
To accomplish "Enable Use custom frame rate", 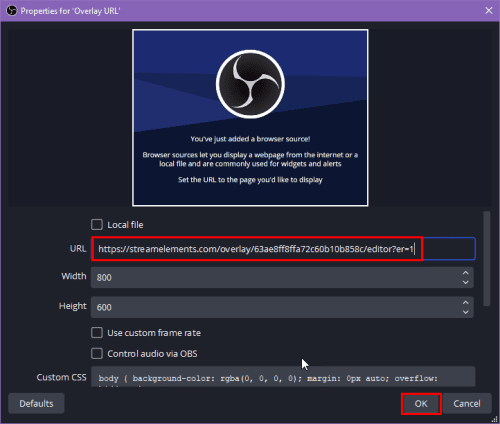I will pyautogui.click(x=97, y=333).
